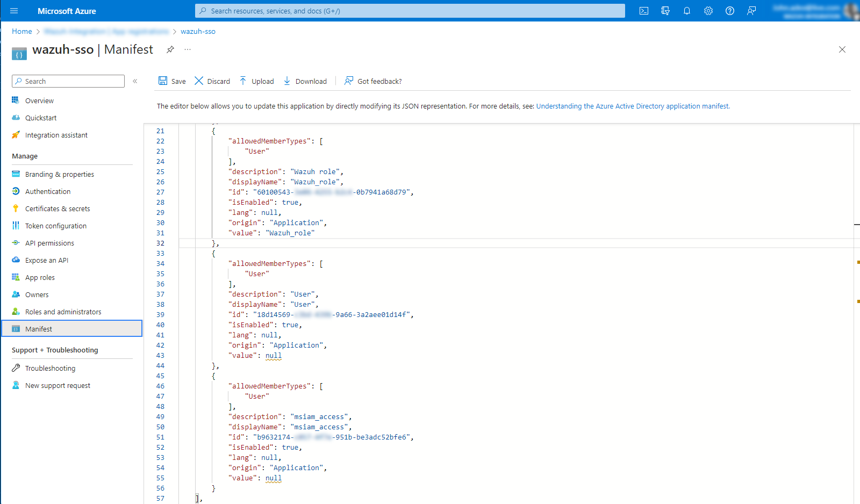Open the App roles page
Image resolution: width=860 pixels, height=504 pixels.
point(40,277)
